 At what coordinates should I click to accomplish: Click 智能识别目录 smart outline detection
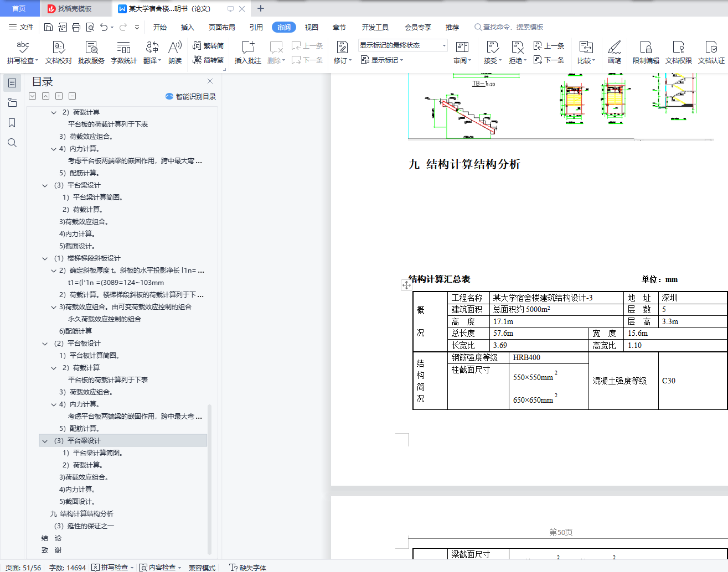[191, 96]
